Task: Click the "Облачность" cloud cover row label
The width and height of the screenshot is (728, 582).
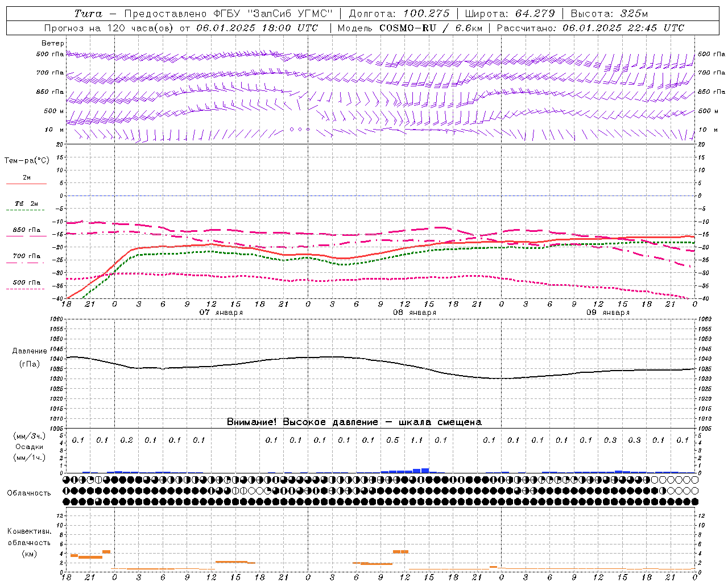Action: pyautogui.click(x=29, y=493)
